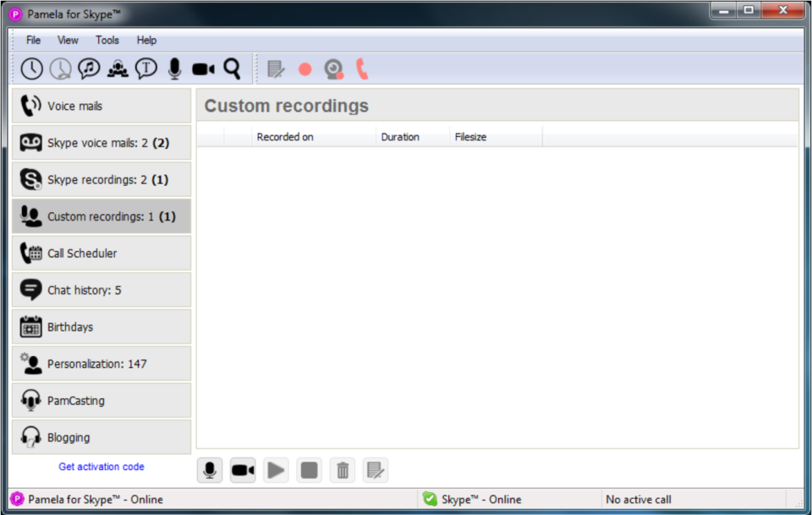Click the magnifying glass search icon

coord(232,68)
